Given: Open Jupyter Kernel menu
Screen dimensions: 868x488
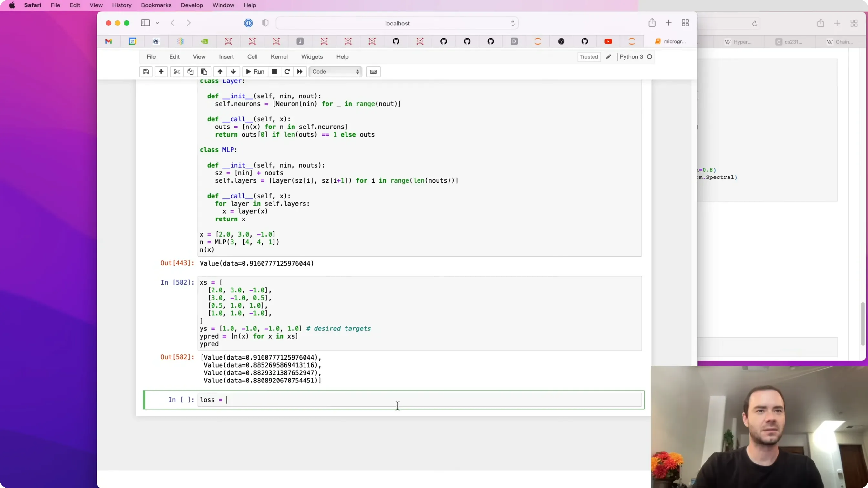Looking at the screenshot, I should (x=279, y=56).
